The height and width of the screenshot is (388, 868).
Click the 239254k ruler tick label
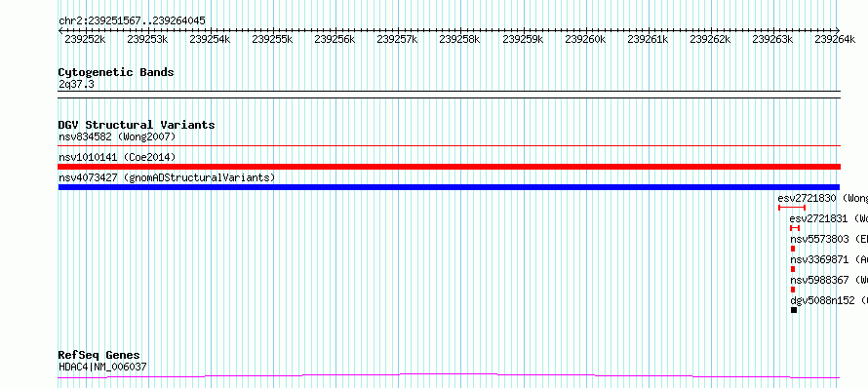click(x=211, y=39)
